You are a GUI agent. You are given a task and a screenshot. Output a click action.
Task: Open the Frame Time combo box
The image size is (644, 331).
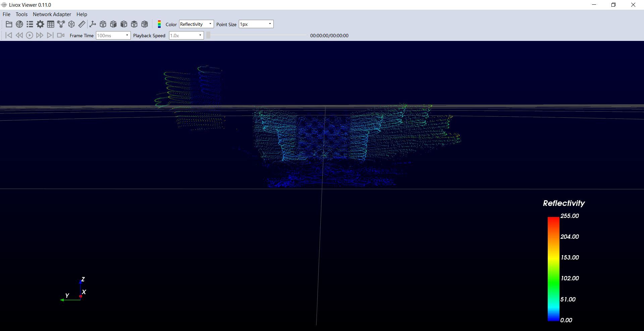pyautogui.click(x=113, y=36)
